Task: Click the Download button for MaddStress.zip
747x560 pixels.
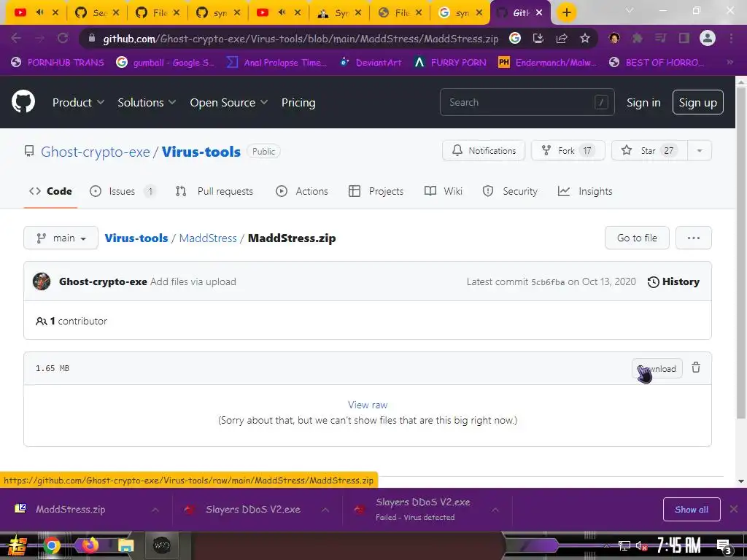Action: coord(657,368)
